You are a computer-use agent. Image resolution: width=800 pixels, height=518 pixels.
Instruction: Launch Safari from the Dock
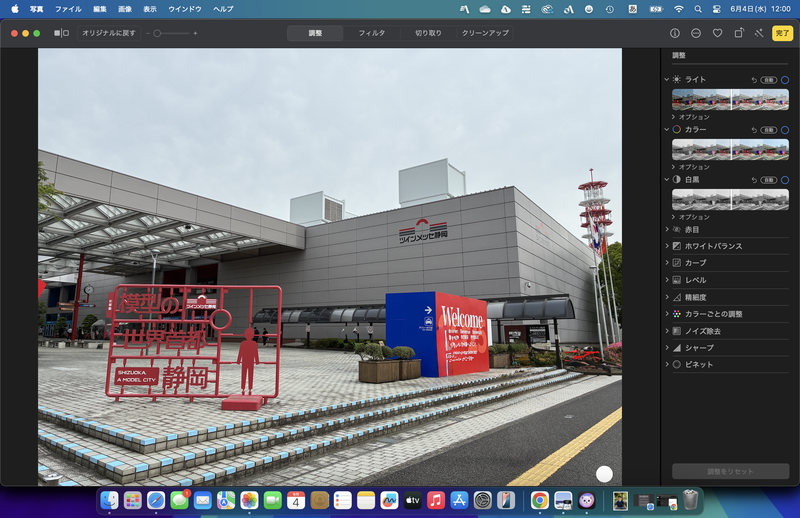(156, 501)
